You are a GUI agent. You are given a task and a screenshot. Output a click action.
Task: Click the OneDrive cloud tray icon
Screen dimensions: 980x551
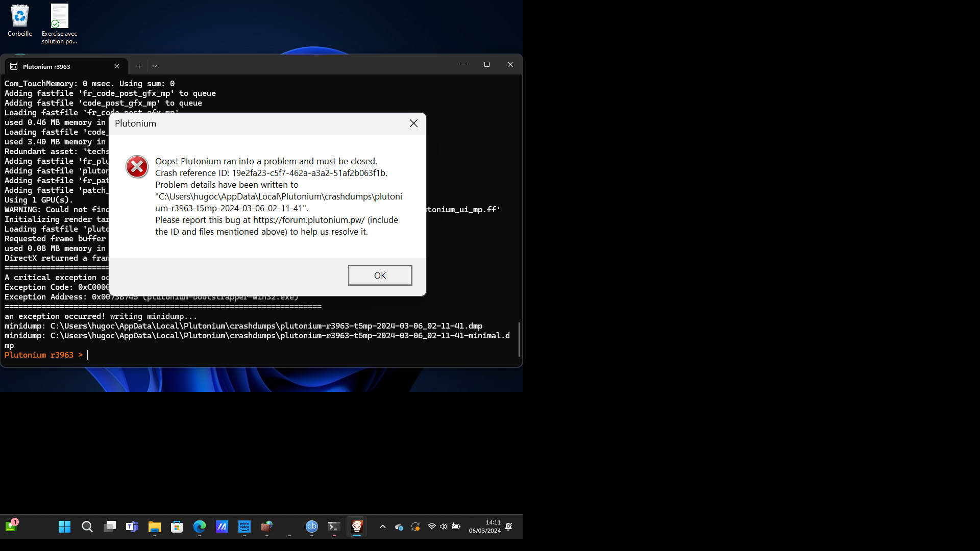click(x=399, y=527)
